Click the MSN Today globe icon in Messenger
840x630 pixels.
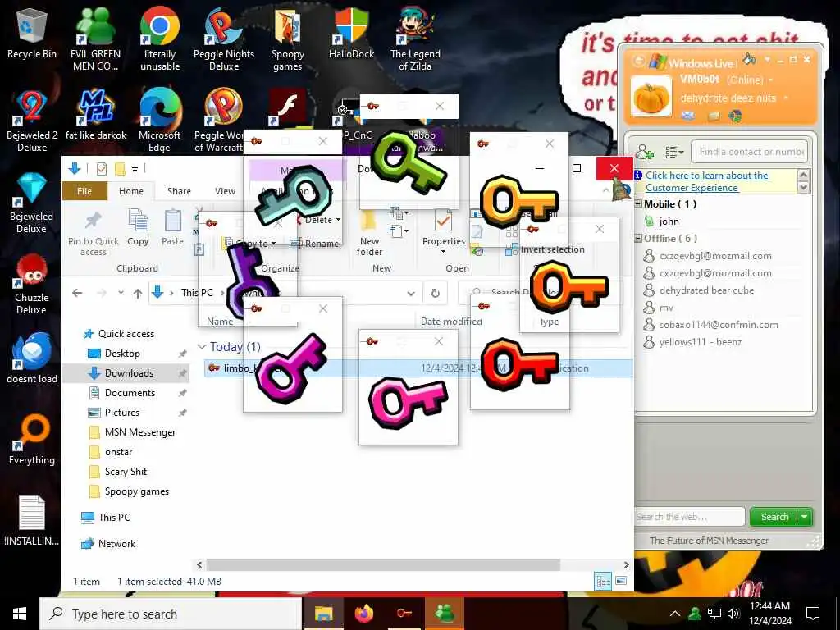click(736, 116)
